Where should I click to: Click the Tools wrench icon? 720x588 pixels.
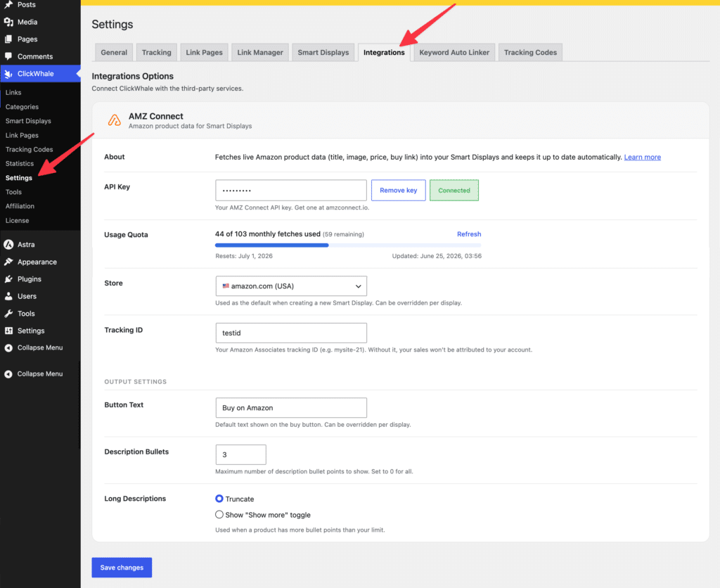[8, 313]
